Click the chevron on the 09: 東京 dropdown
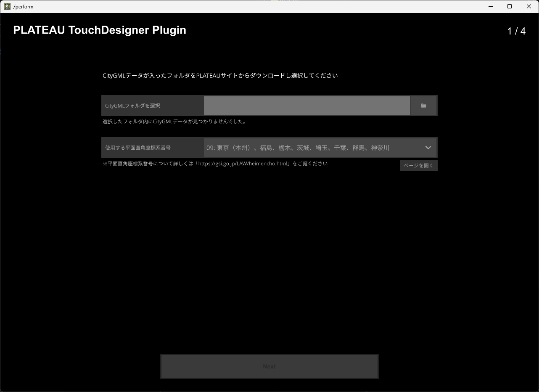 coord(428,148)
